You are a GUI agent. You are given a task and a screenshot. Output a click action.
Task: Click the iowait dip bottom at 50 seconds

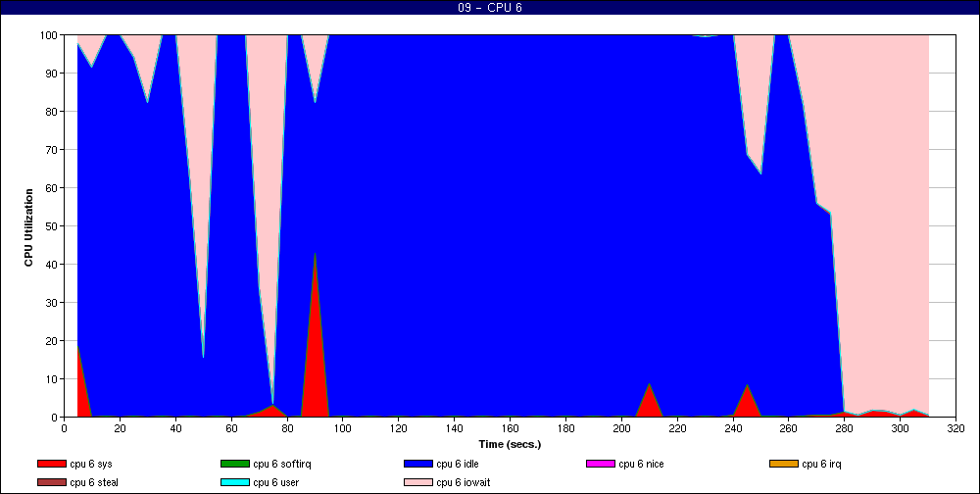click(x=203, y=355)
